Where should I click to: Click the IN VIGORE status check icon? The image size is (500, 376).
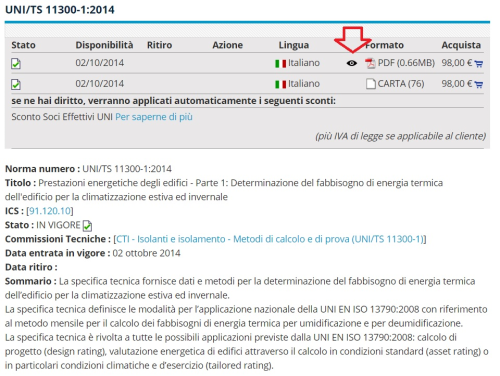87,226
